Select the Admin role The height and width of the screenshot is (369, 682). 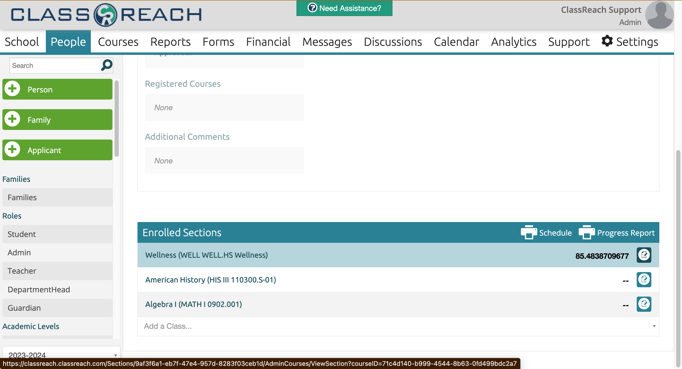pos(57,252)
